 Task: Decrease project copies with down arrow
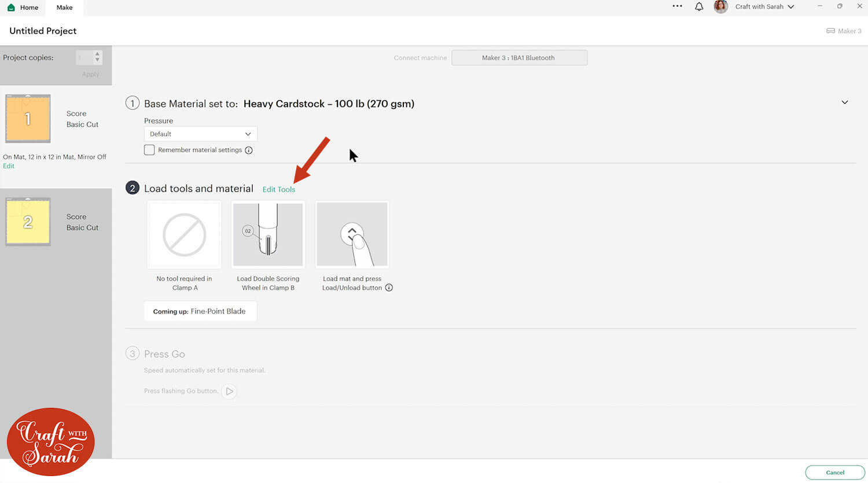97,60
